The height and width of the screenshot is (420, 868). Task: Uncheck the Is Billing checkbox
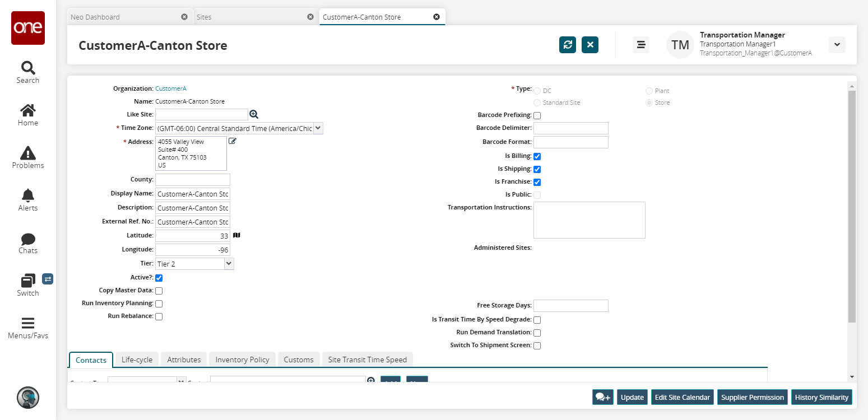click(x=537, y=156)
